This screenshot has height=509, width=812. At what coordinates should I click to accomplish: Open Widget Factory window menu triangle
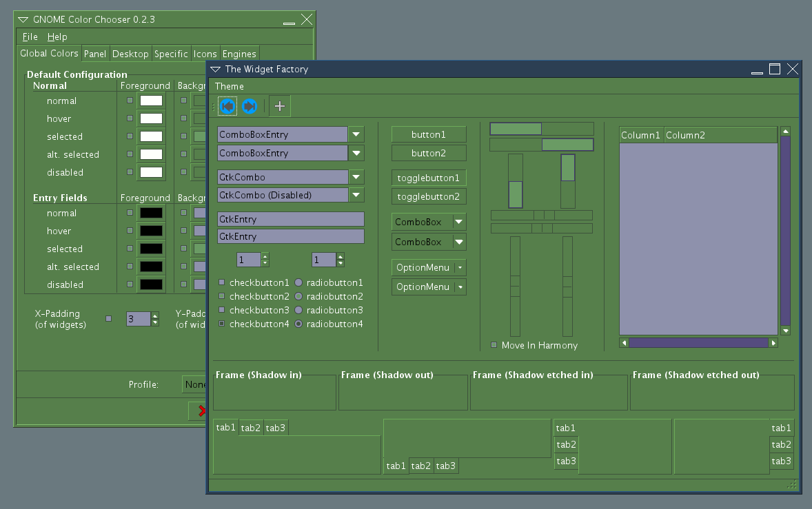(x=216, y=70)
